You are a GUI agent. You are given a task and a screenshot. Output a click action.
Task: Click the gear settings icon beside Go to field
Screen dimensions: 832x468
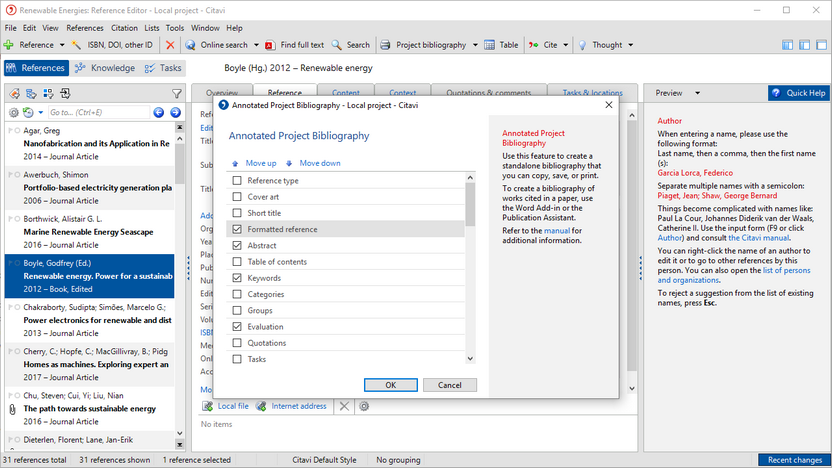[x=14, y=112]
